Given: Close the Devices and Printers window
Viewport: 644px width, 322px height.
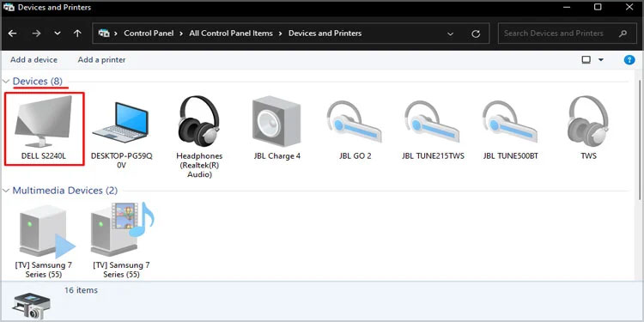Looking at the screenshot, I should tap(629, 7).
